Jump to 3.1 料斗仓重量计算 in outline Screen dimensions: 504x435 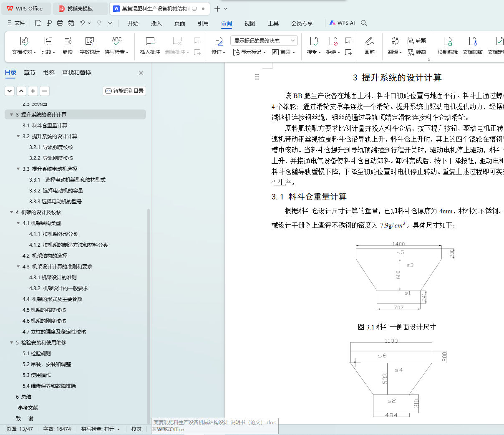45,125
